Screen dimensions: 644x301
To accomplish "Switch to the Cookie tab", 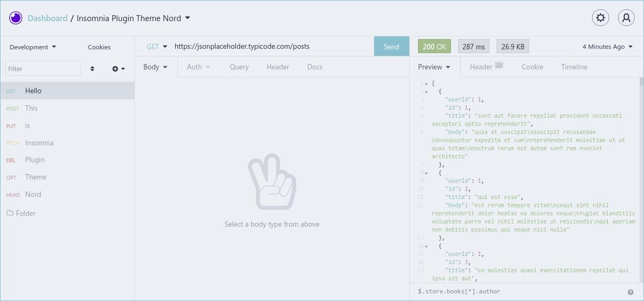I will (x=532, y=67).
